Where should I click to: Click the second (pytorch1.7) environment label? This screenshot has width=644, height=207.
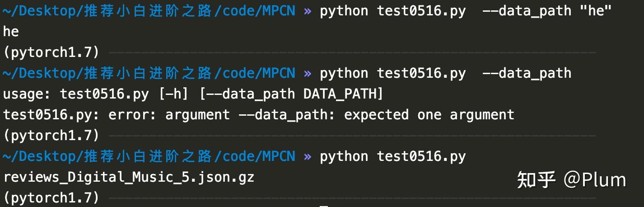pos(51,136)
